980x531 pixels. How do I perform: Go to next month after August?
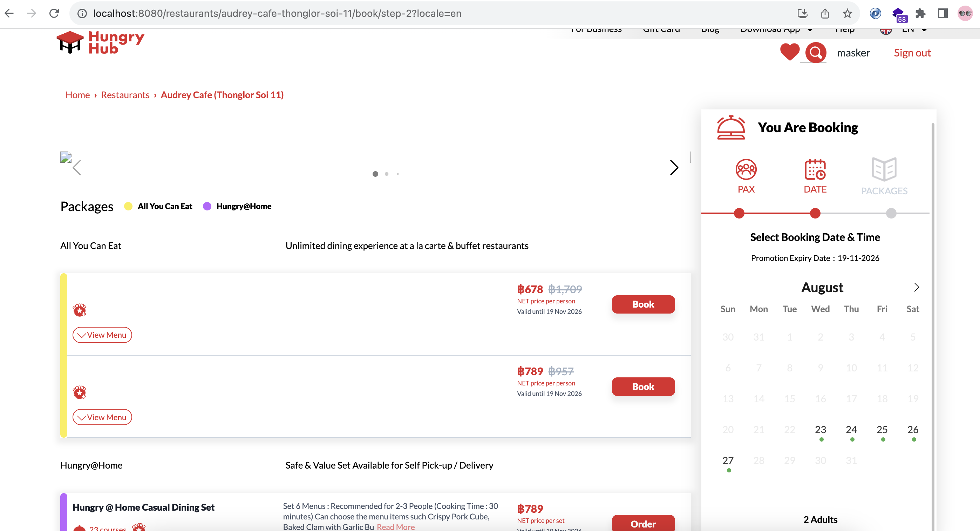pos(916,287)
